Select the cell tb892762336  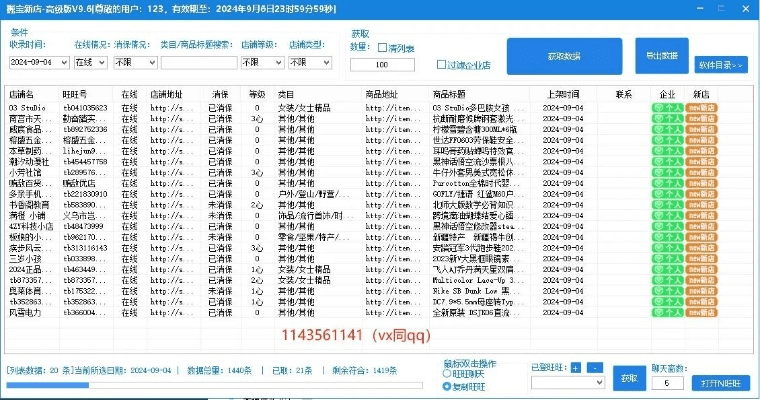[x=85, y=129]
